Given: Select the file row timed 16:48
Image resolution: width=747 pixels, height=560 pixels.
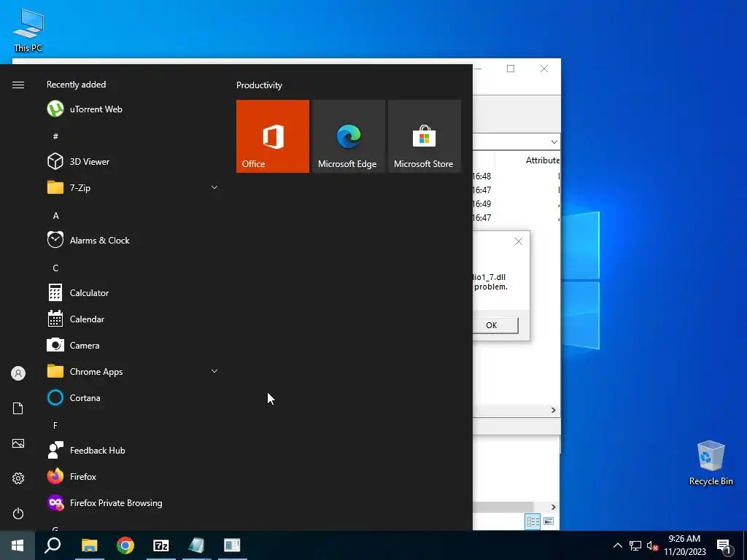Looking at the screenshot, I should (x=516, y=176).
